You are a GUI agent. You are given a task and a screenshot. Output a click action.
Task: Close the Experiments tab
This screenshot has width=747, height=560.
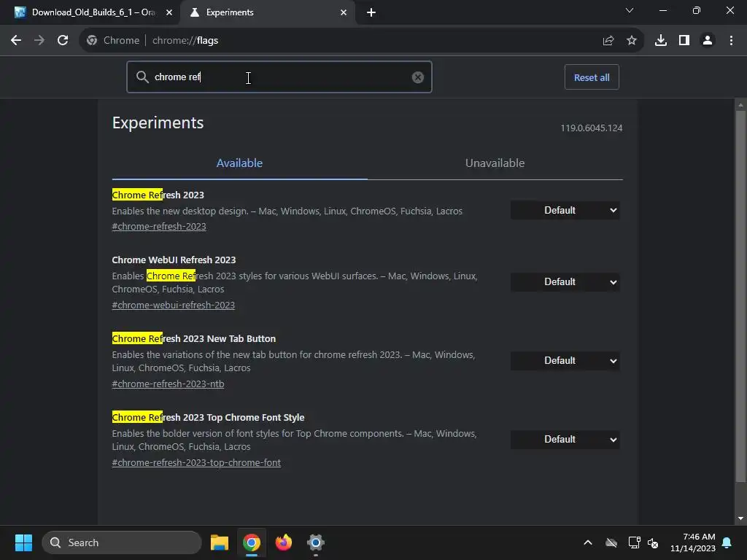(344, 12)
